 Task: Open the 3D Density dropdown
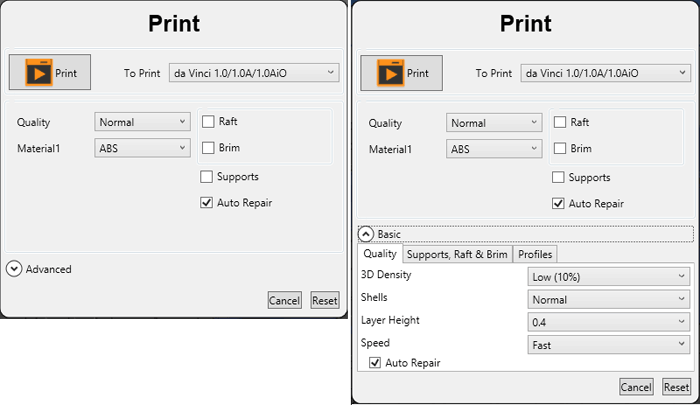(x=608, y=276)
